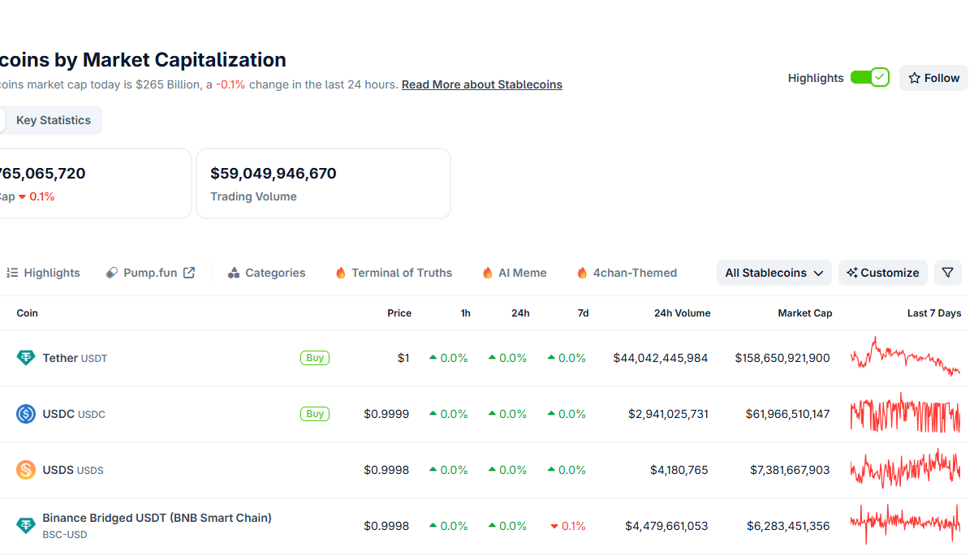Click the USDS coin logo

(x=26, y=470)
